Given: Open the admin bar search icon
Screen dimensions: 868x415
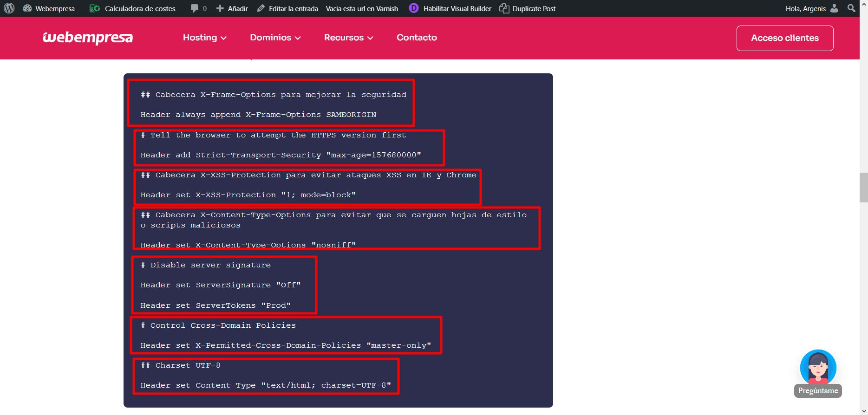Looking at the screenshot, I should tap(851, 8).
